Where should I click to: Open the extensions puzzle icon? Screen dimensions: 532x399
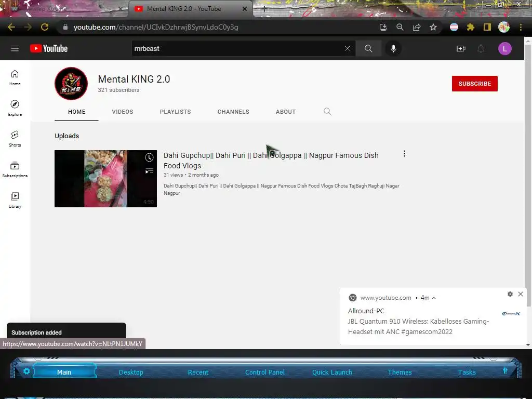tap(470, 27)
